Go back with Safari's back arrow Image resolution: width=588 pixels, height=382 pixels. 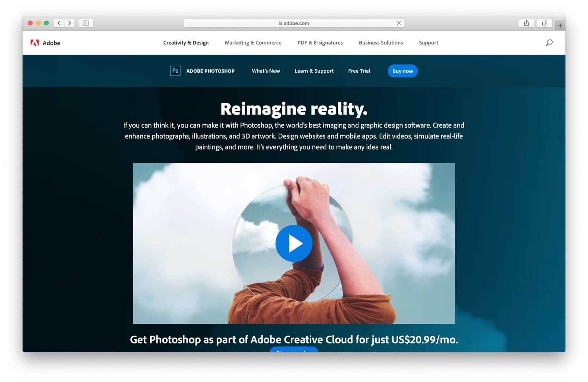click(59, 23)
